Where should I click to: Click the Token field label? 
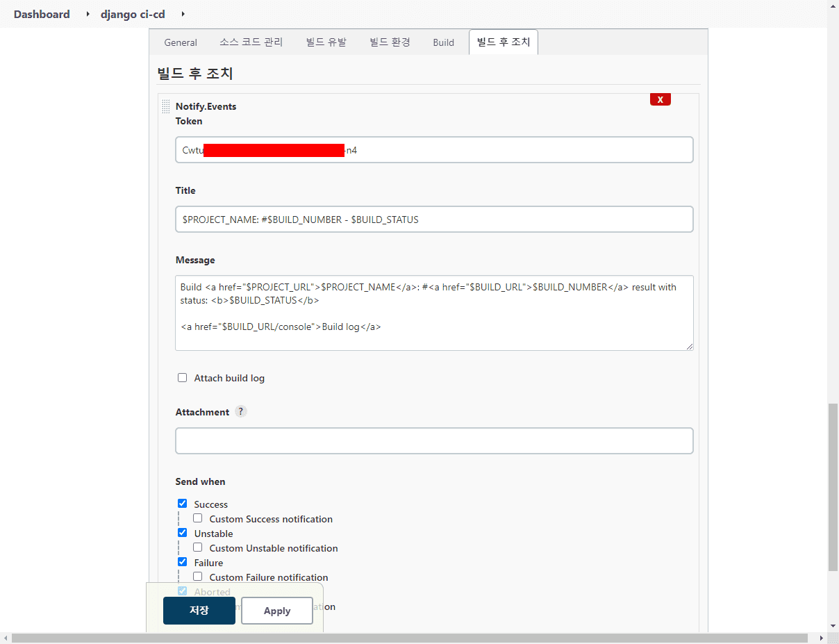click(x=189, y=121)
